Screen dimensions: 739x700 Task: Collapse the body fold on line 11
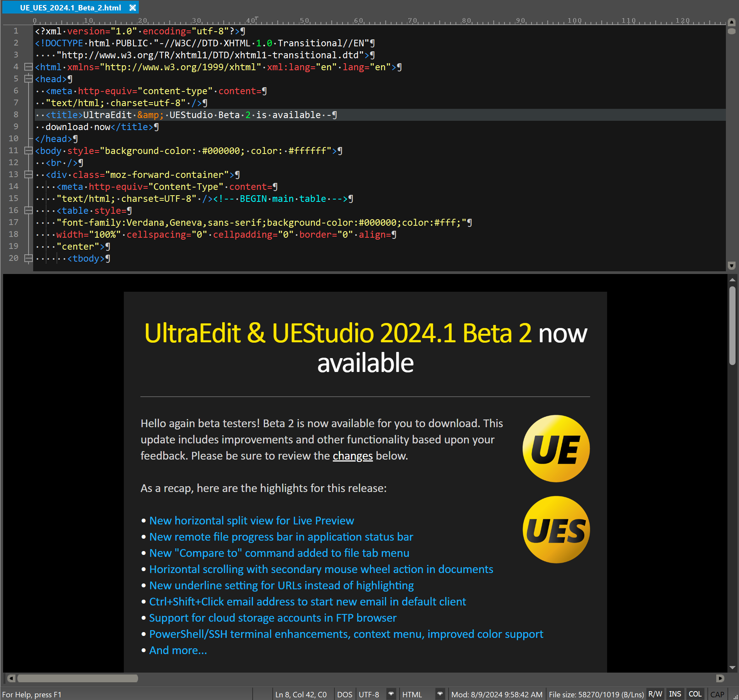28,150
